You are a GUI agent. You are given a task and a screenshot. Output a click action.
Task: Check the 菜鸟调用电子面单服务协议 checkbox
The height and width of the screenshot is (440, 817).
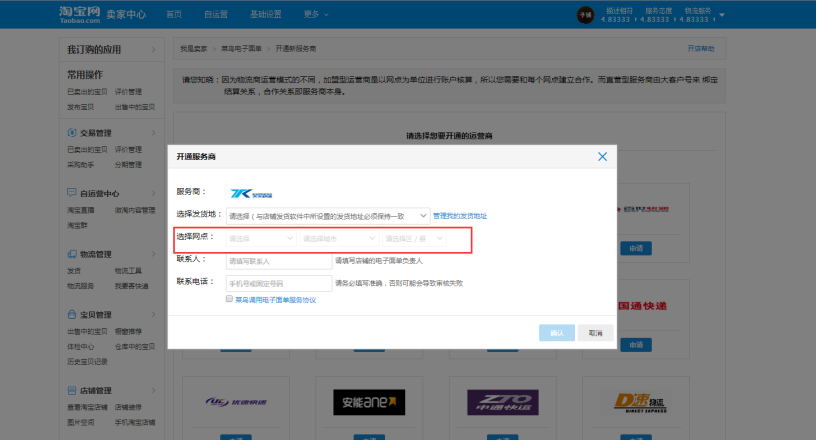[230, 299]
